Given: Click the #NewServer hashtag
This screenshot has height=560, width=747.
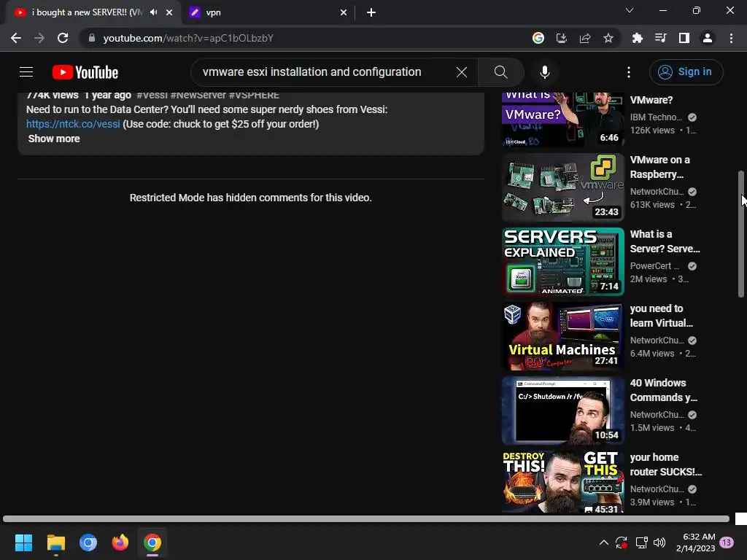Looking at the screenshot, I should (198, 96).
